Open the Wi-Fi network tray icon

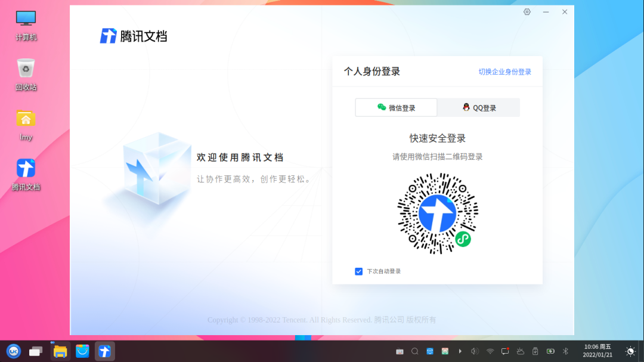click(x=490, y=351)
